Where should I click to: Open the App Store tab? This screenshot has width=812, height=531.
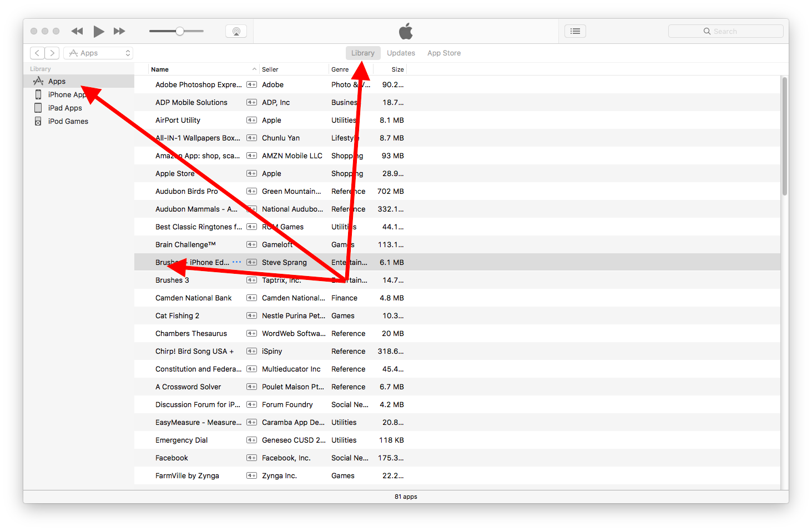[x=444, y=53]
